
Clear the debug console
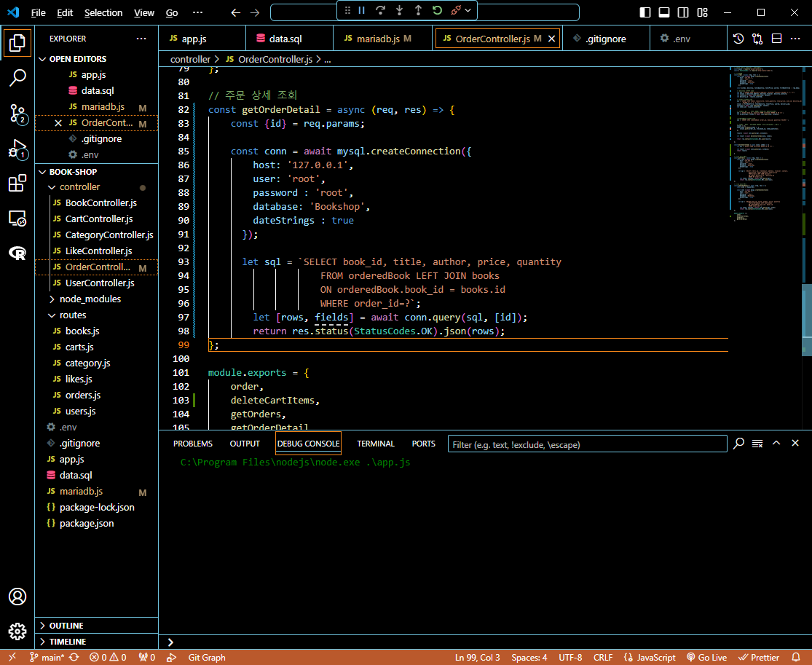(x=757, y=444)
